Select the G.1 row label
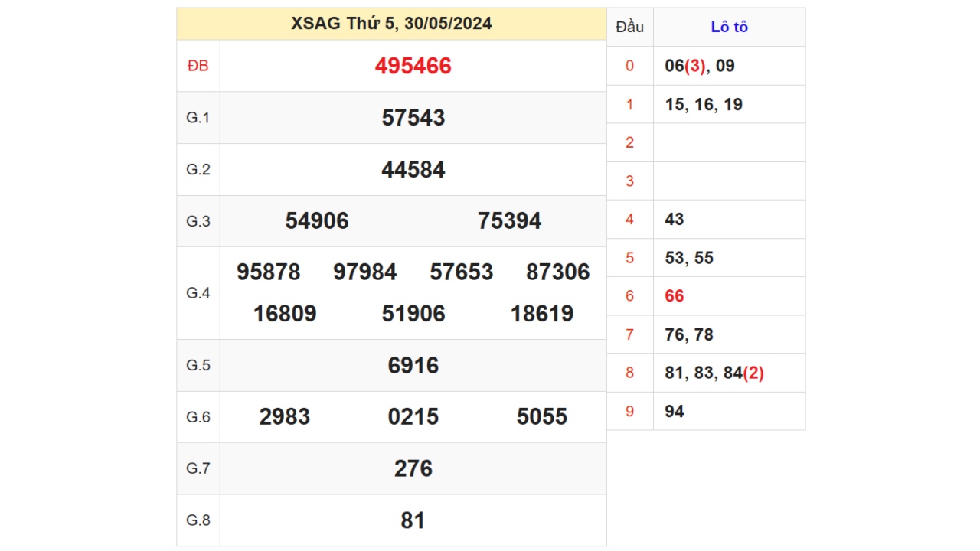Image resolution: width=980 pixels, height=551 pixels. [x=198, y=118]
